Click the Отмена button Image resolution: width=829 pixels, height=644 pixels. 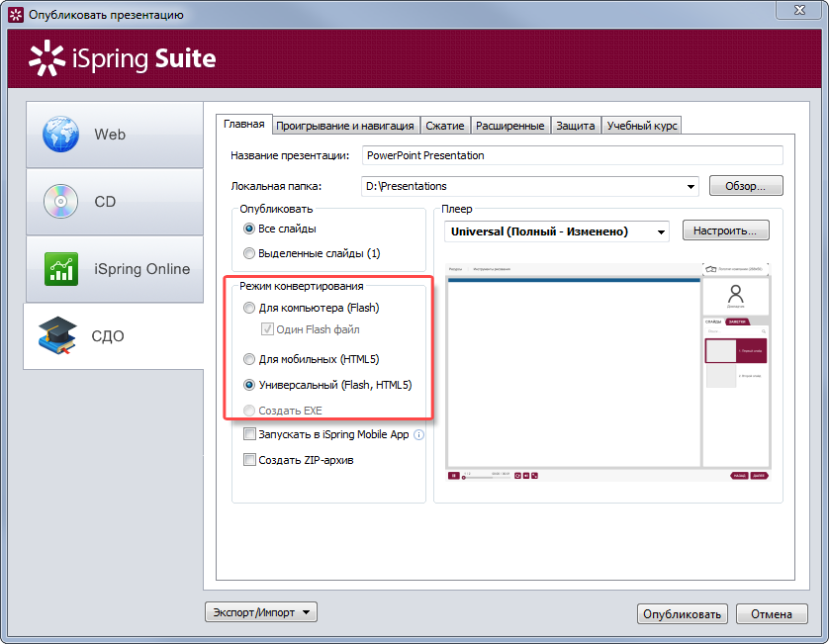click(x=772, y=614)
